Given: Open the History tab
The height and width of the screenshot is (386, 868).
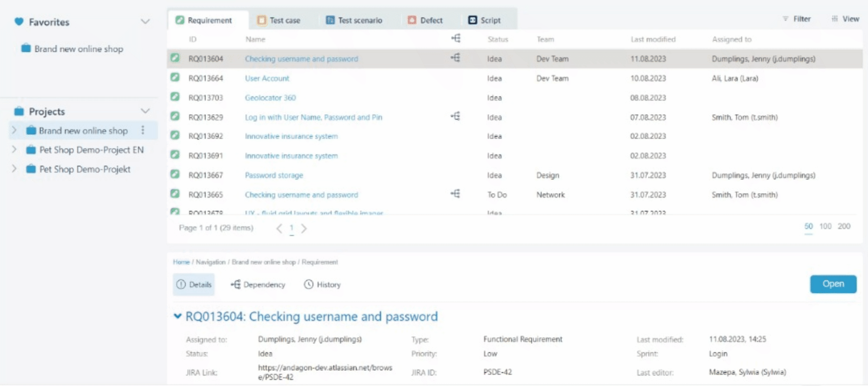Looking at the screenshot, I should pos(322,285).
